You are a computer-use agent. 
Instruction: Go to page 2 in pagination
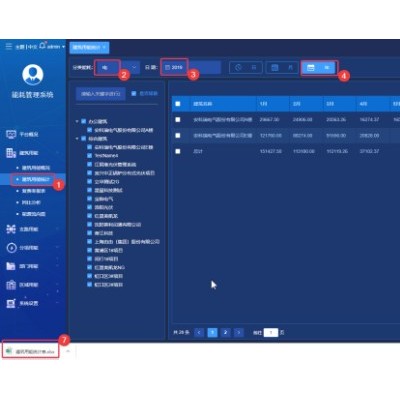pos(225,332)
